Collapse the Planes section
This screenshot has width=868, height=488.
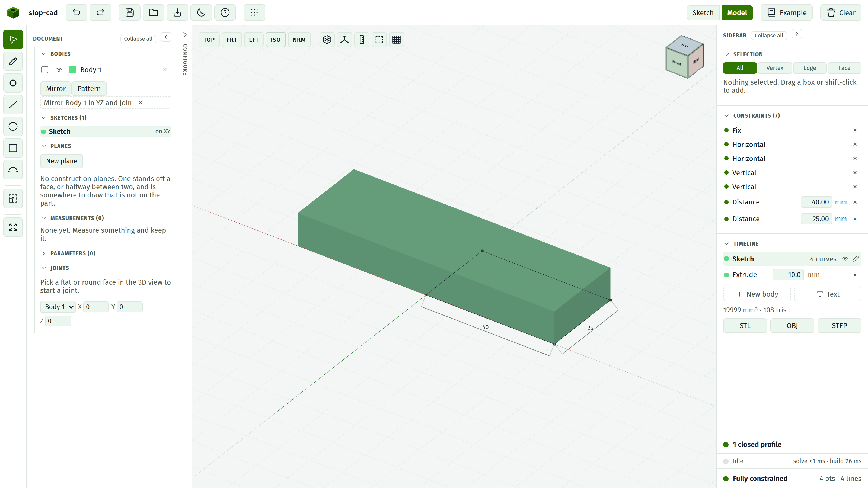(x=43, y=146)
